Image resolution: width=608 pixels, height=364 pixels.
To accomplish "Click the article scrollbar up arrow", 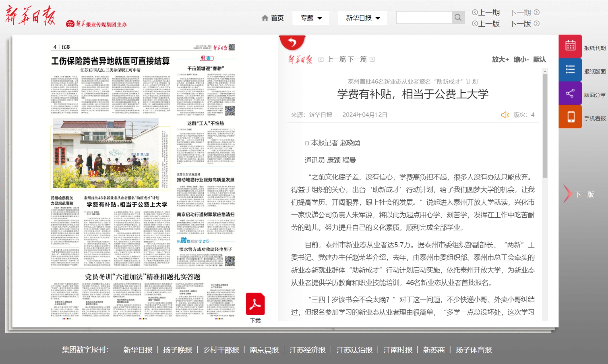I will [x=545, y=72].
